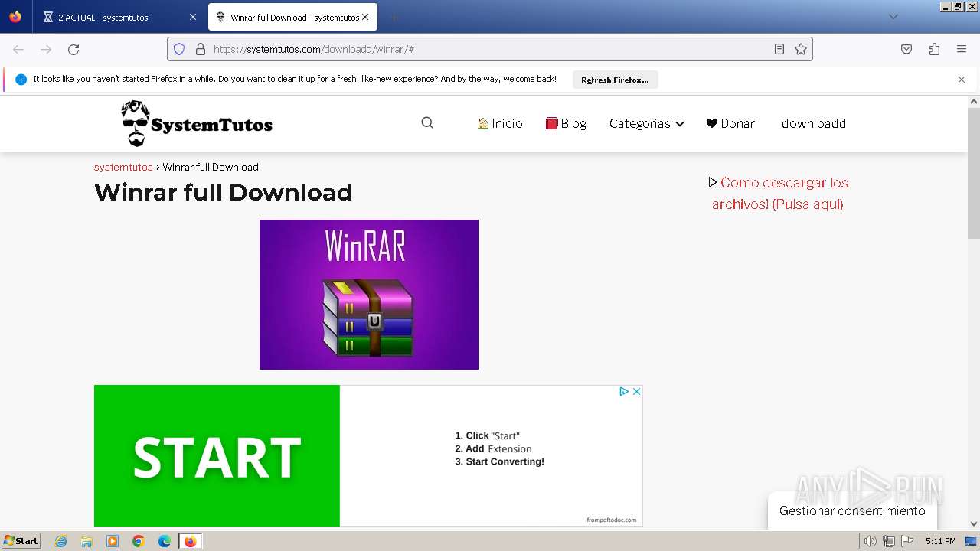Click the page scrollbar down arrow
980x551 pixels.
pos(974,524)
